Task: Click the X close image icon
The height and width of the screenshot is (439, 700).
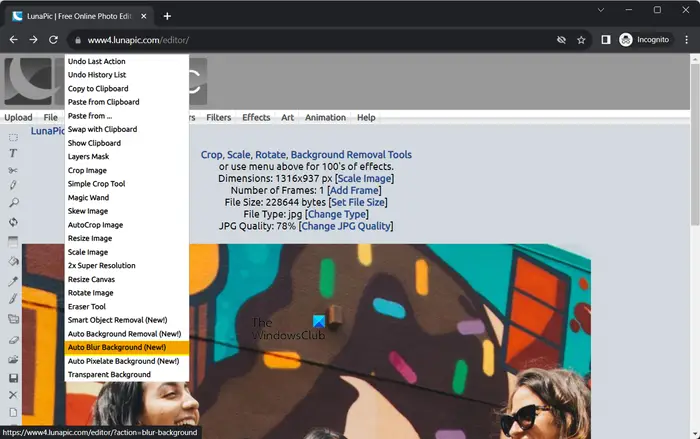Action: pyautogui.click(x=13, y=395)
